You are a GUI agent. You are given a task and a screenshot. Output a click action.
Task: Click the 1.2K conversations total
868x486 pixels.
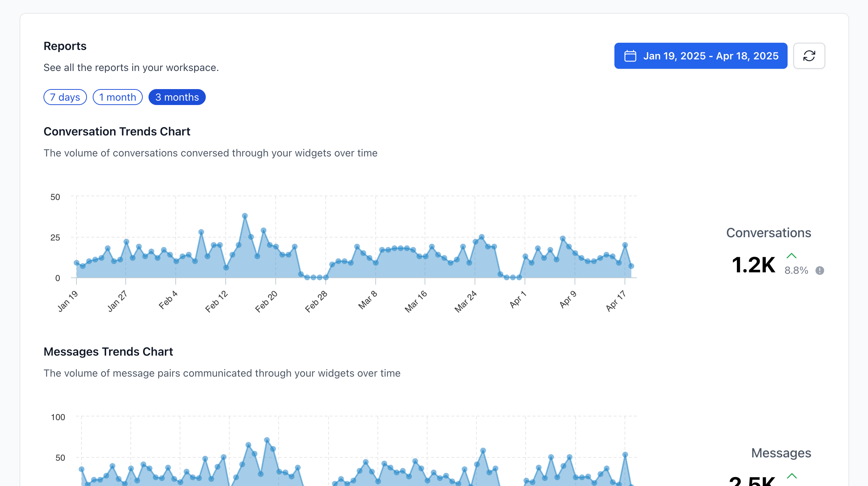click(753, 265)
